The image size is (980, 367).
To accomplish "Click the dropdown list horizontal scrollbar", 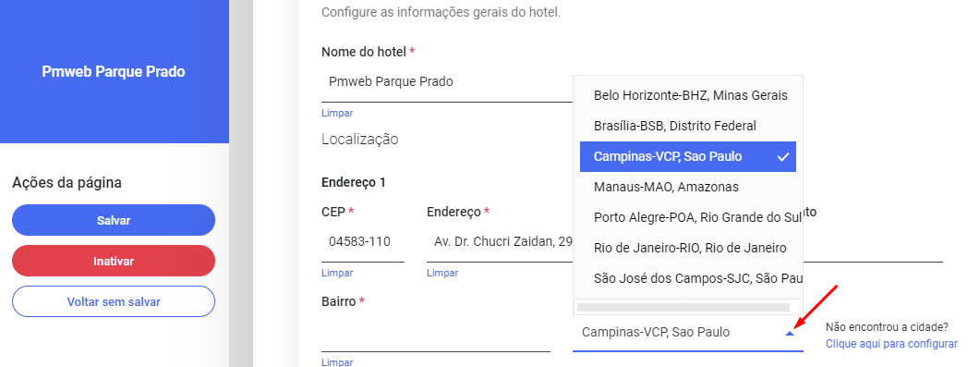I will (x=684, y=308).
